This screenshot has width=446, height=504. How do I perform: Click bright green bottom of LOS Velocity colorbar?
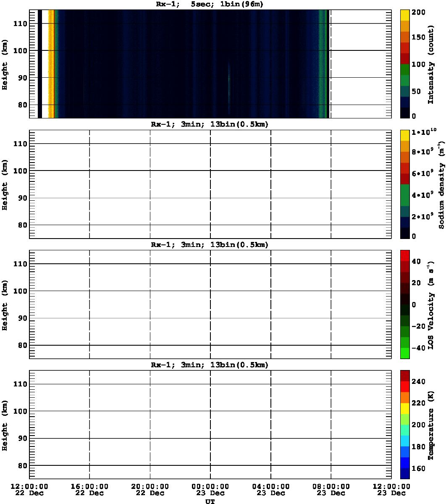coord(405,353)
